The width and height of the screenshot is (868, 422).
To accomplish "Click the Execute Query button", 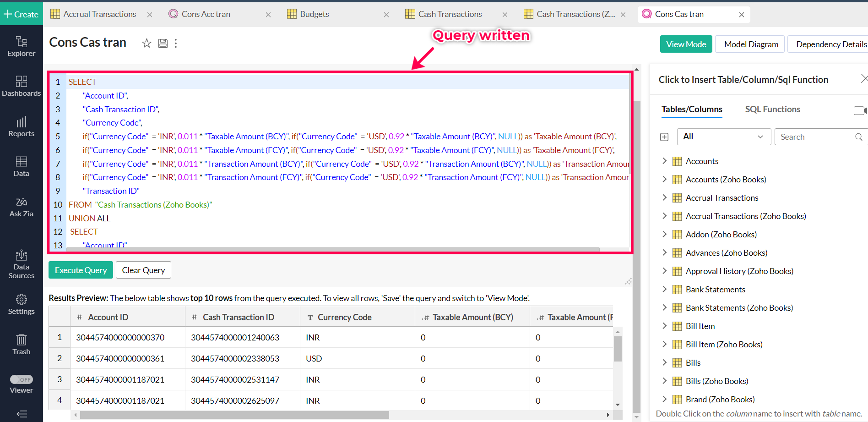I will click(81, 270).
